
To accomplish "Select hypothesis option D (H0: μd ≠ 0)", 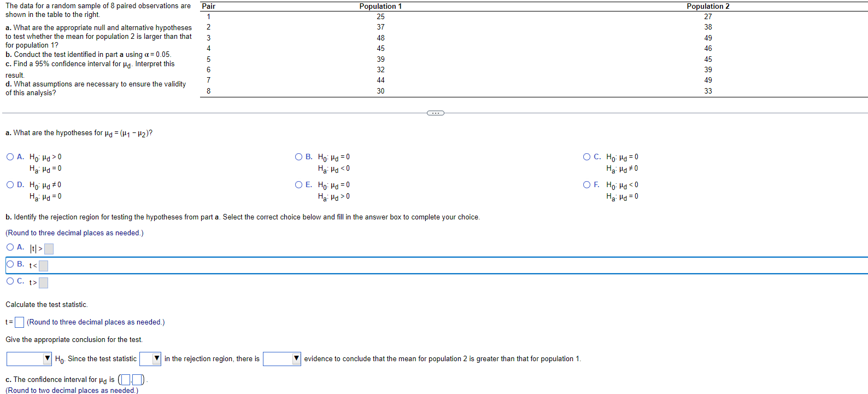I will point(10,185).
